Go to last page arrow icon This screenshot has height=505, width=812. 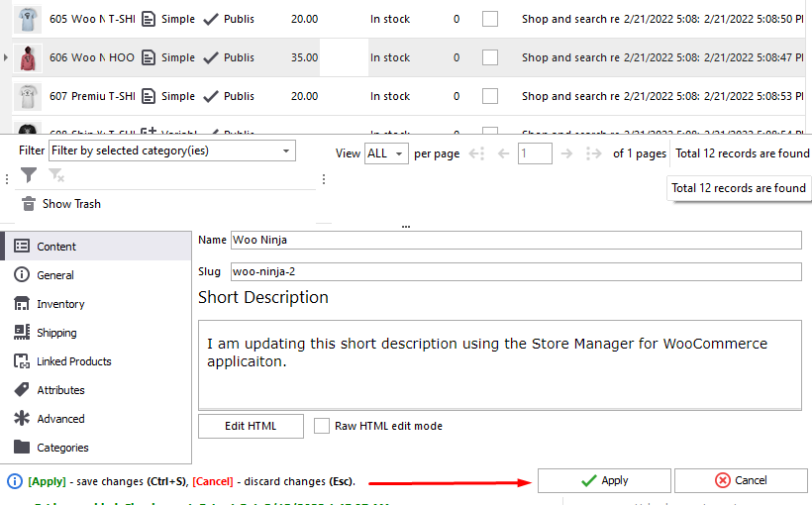click(593, 153)
